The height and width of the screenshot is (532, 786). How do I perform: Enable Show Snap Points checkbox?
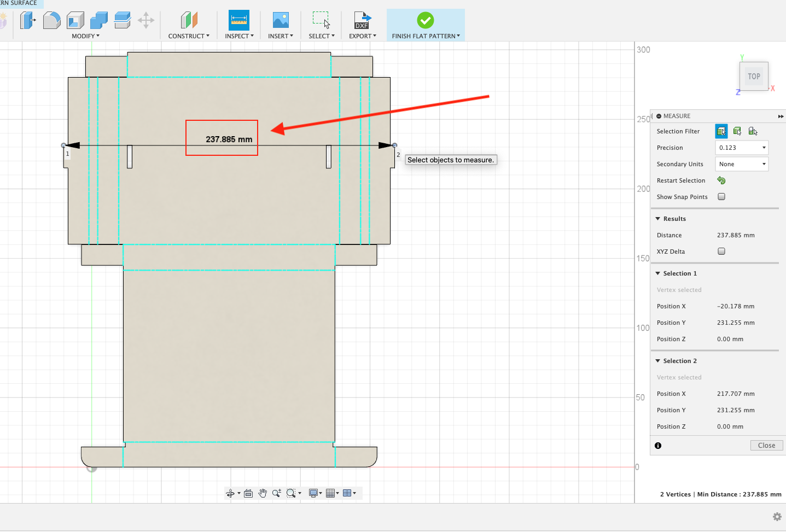(x=721, y=197)
